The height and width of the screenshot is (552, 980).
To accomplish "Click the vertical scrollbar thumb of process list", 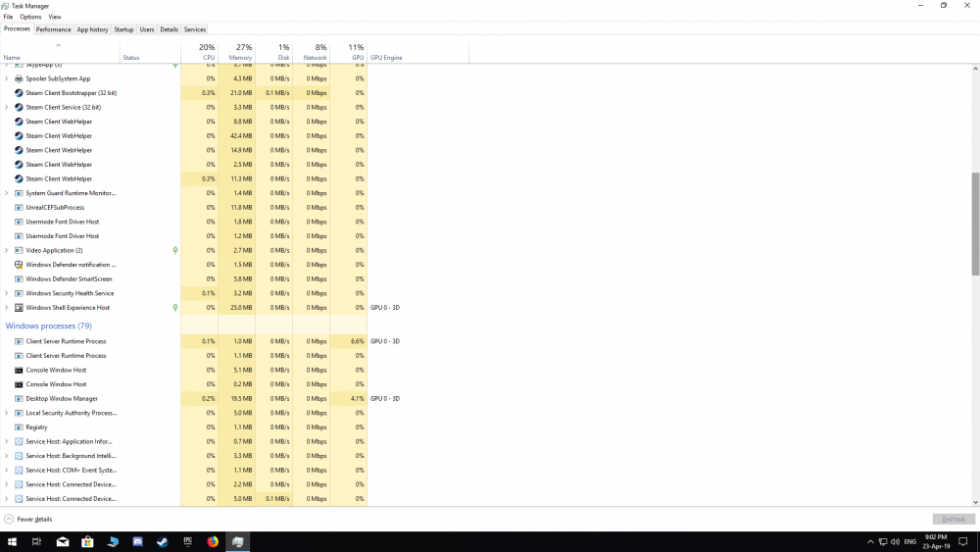I will coord(975,224).
